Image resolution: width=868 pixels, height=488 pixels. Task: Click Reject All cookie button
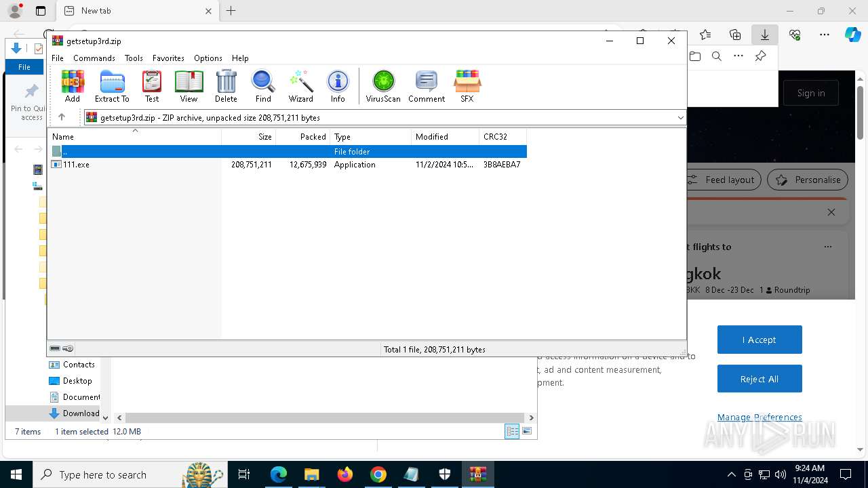point(759,379)
